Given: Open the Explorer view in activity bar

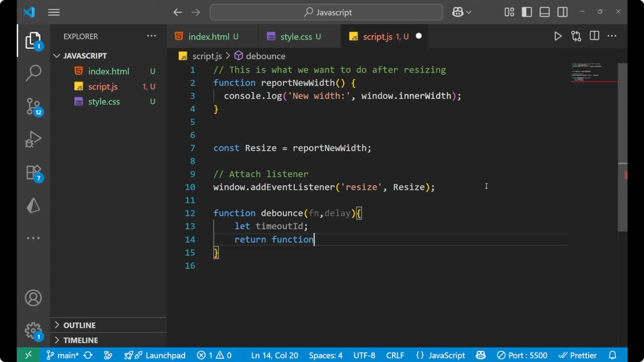Looking at the screenshot, I should (x=34, y=40).
